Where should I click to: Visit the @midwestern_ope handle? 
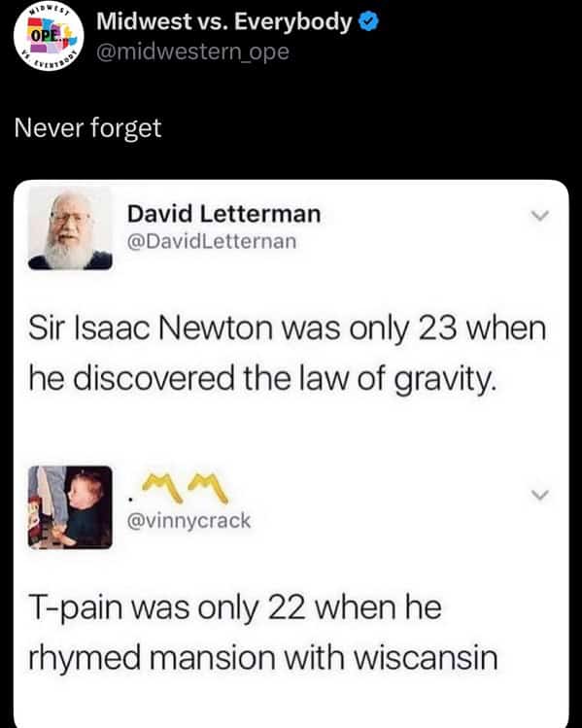(192, 52)
